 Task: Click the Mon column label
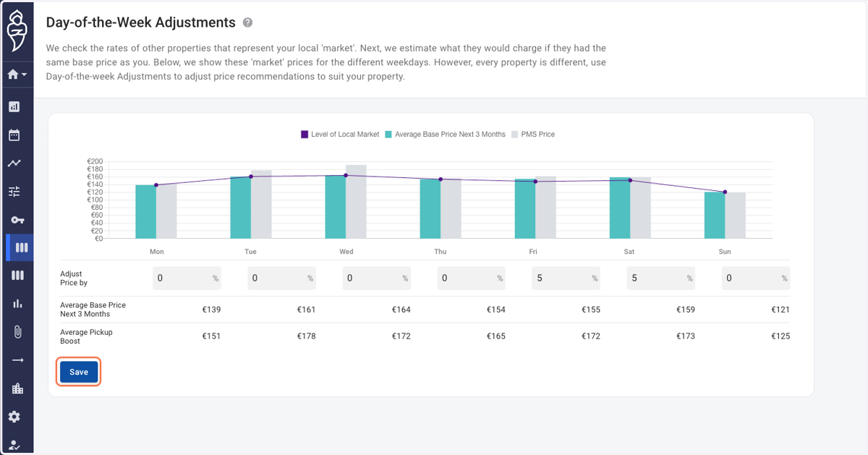coord(156,252)
